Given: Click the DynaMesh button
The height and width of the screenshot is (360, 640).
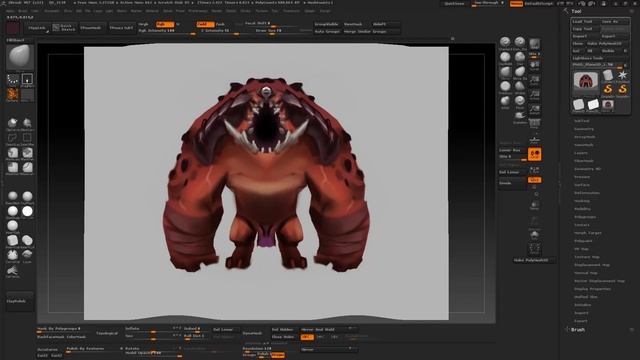Looking at the screenshot, I should pyautogui.click(x=253, y=333).
